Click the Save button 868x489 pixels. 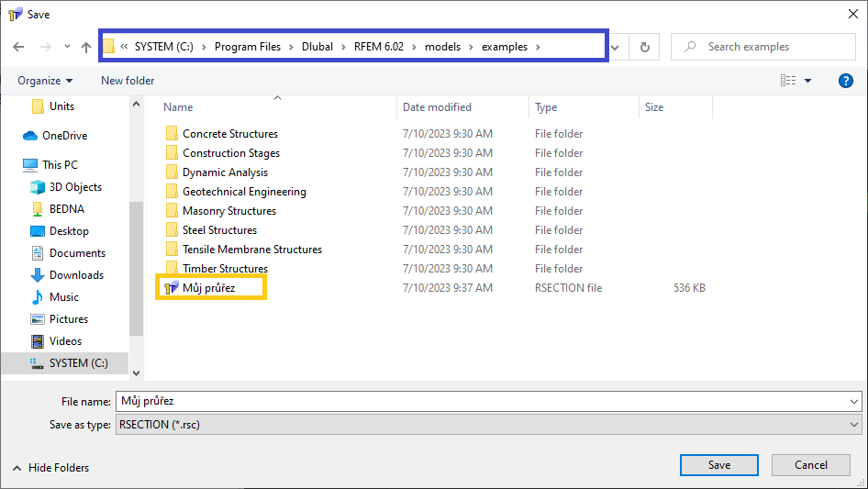[719, 465]
